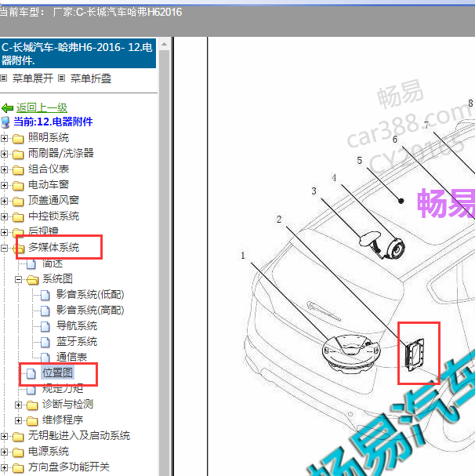Expand the 诊断与检测 folder
Screen dimensions: 475x476
point(18,405)
